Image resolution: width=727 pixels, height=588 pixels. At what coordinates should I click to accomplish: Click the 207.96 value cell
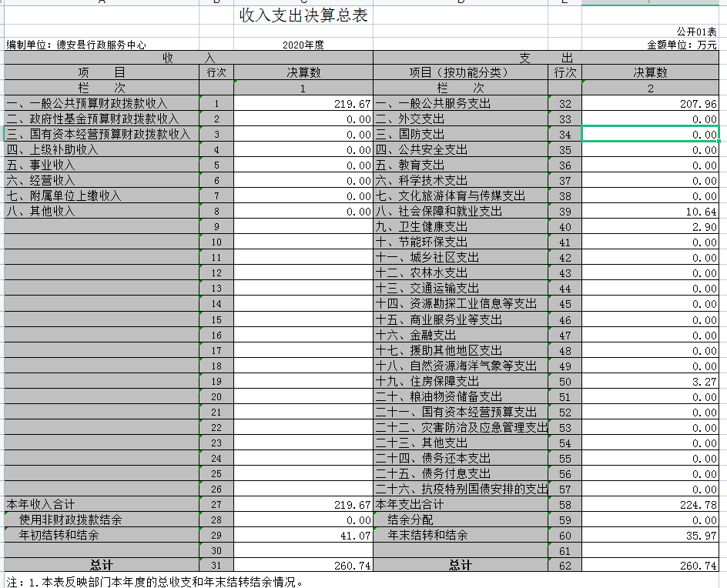(650, 104)
